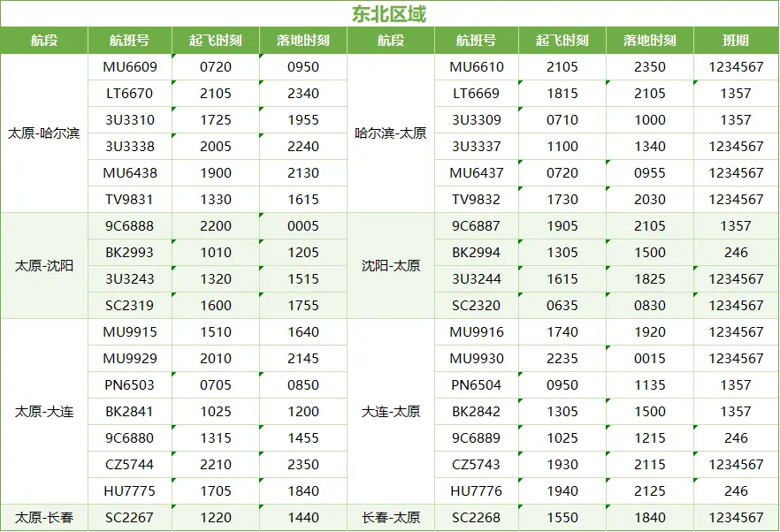The image size is (780, 532).
Task: Click flight number 9C6887
Action: 477,226
